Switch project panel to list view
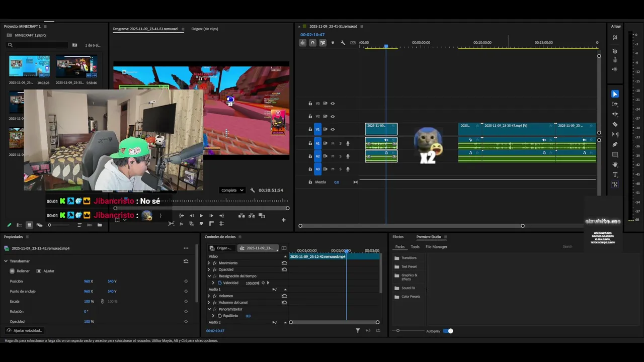Screen dimensions: 644x362 click(x=19, y=225)
